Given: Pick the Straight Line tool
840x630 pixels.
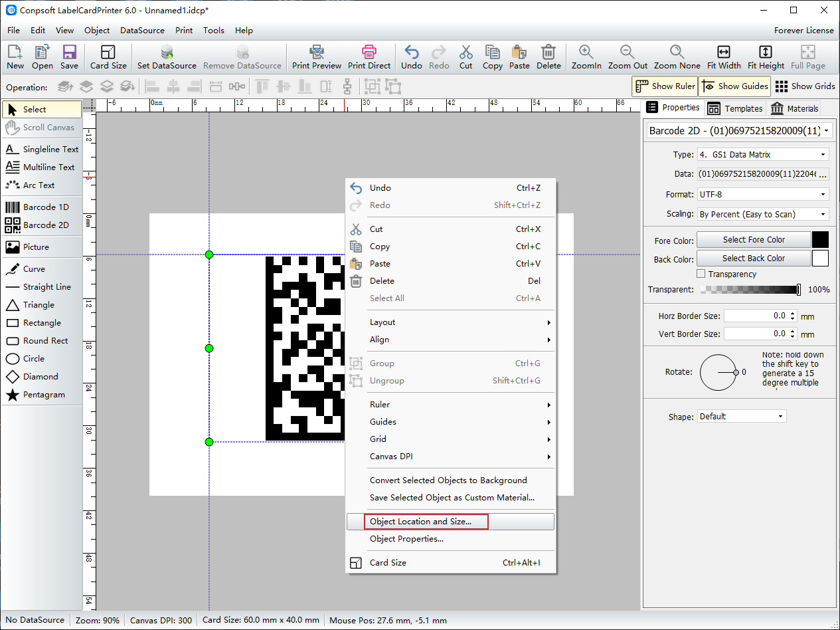Looking at the screenshot, I should point(41,287).
